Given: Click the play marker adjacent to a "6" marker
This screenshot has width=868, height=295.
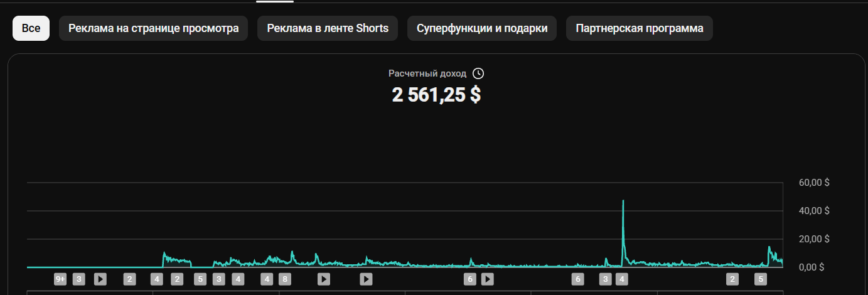Looking at the screenshot, I should click(488, 279).
